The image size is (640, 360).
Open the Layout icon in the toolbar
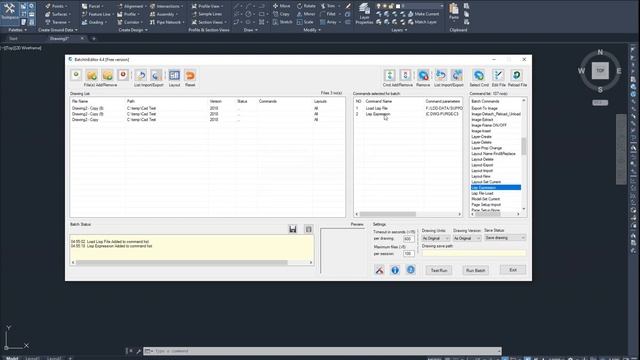click(x=174, y=75)
